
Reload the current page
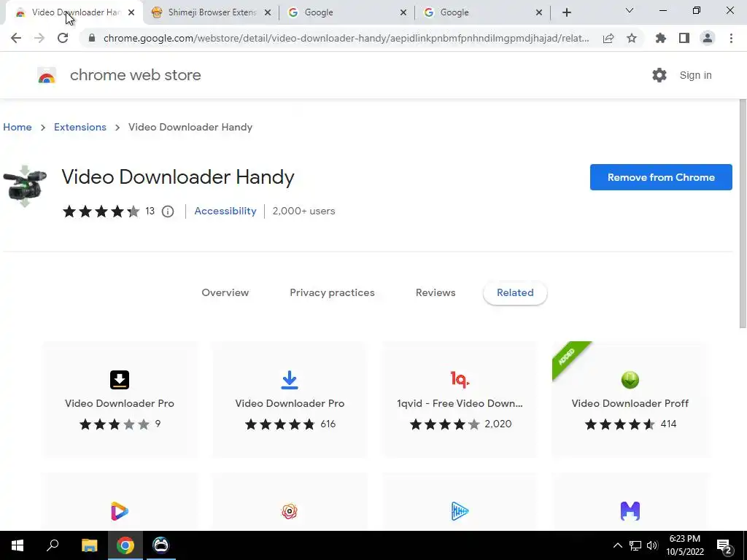click(x=63, y=38)
